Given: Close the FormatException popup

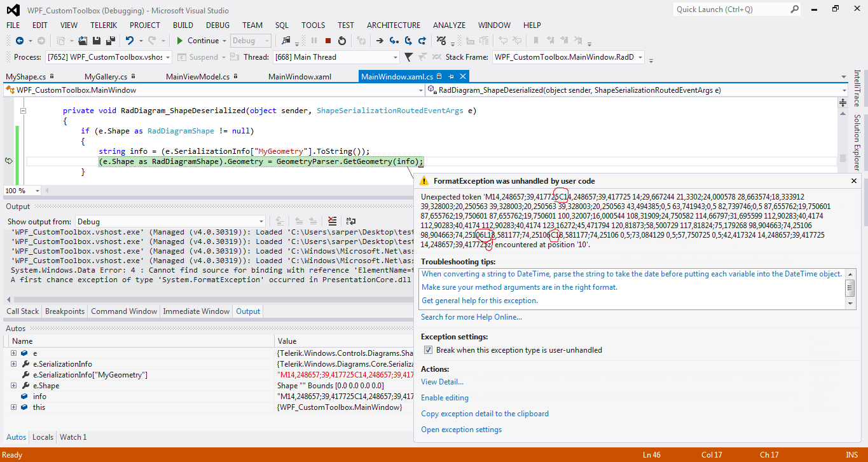Looking at the screenshot, I should pyautogui.click(x=854, y=181).
